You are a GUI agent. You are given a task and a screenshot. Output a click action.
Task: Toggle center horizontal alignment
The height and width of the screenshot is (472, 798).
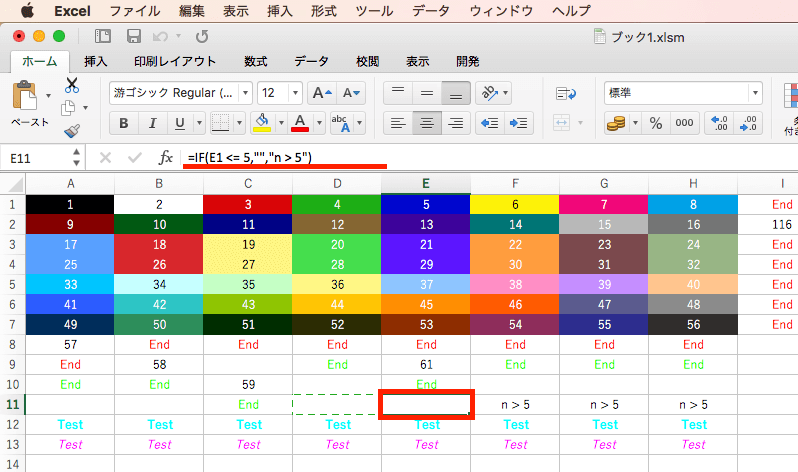click(426, 123)
